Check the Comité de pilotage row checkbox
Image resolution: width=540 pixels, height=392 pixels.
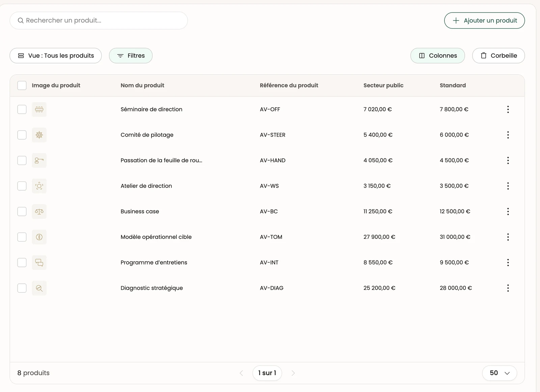click(22, 135)
